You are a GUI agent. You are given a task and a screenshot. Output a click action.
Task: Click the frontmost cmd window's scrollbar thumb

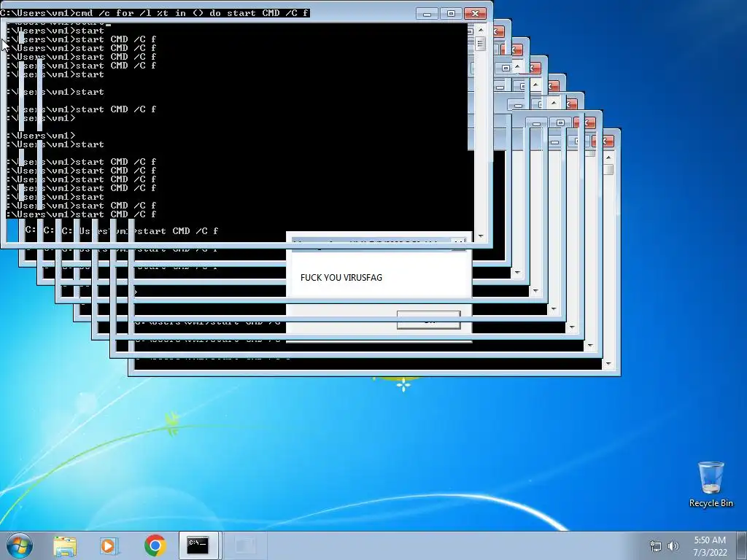(x=480, y=44)
